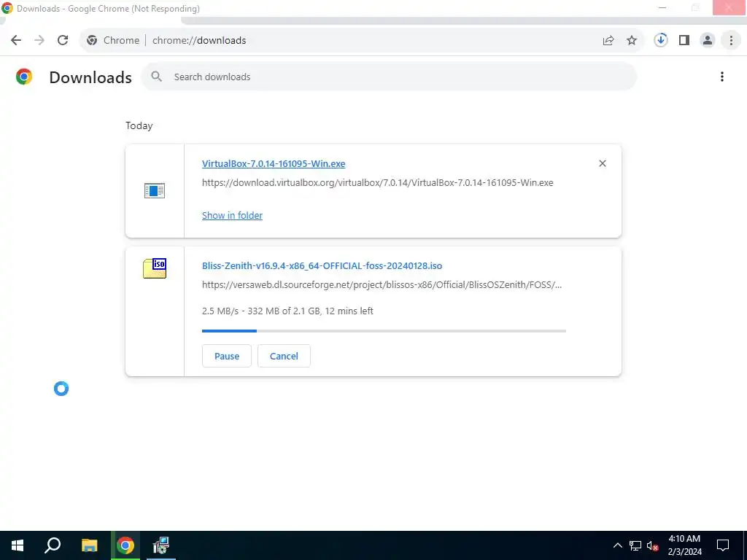Click the muted volume tray icon
Image resolution: width=747 pixels, height=560 pixels.
pos(653,545)
